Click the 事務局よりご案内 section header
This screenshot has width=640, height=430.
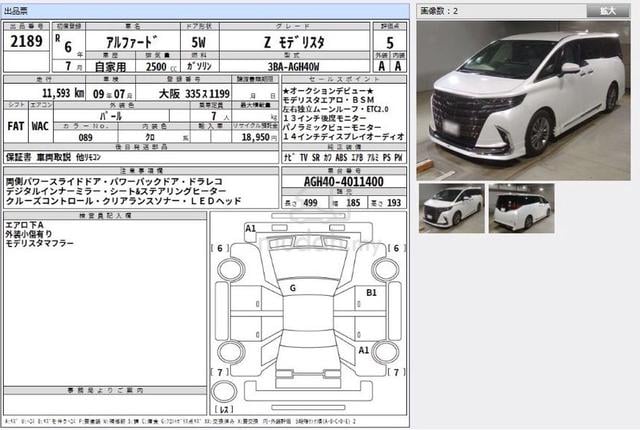click(x=105, y=390)
